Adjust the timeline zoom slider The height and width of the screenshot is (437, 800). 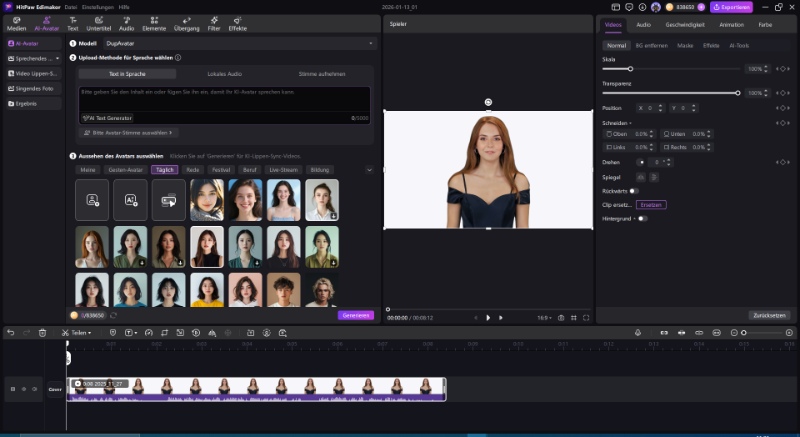[x=744, y=332]
